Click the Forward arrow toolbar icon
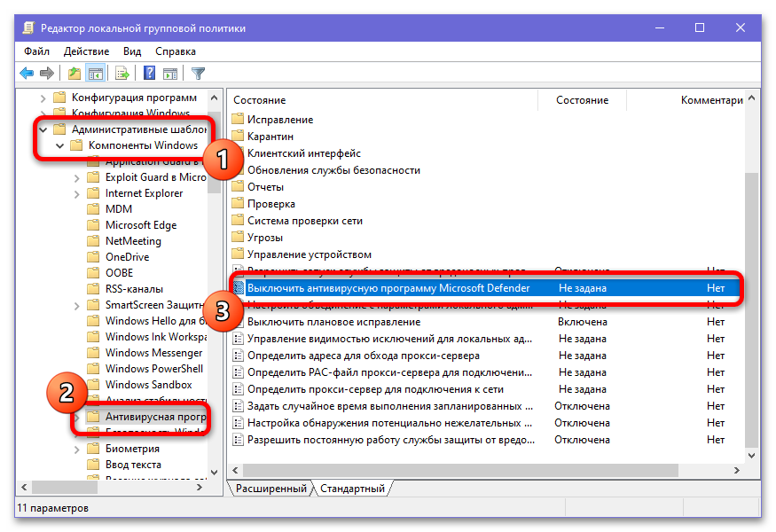The image size is (776, 532). [47, 74]
